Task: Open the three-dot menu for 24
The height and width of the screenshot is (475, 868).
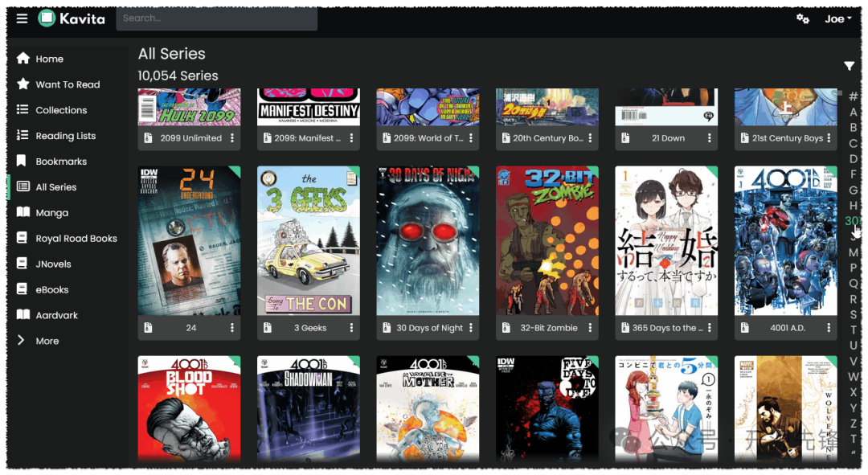Action: point(232,328)
